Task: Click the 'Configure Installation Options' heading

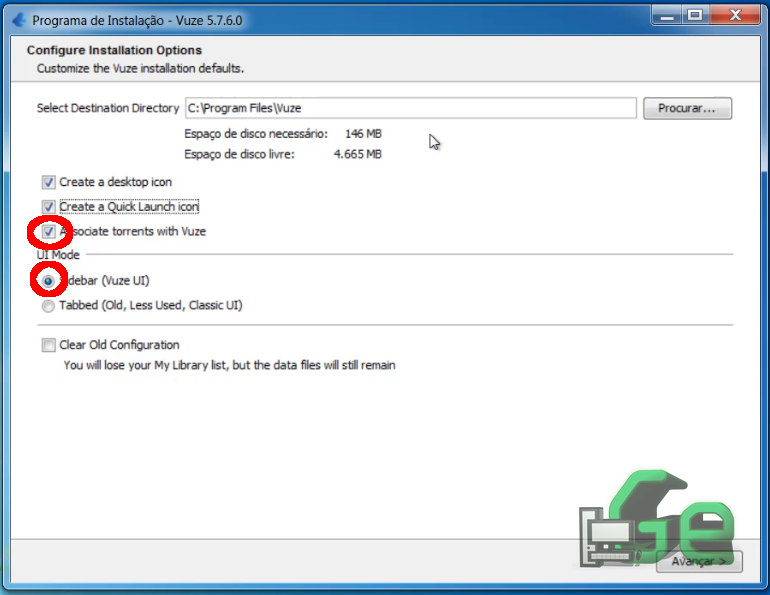Action: pos(114,50)
